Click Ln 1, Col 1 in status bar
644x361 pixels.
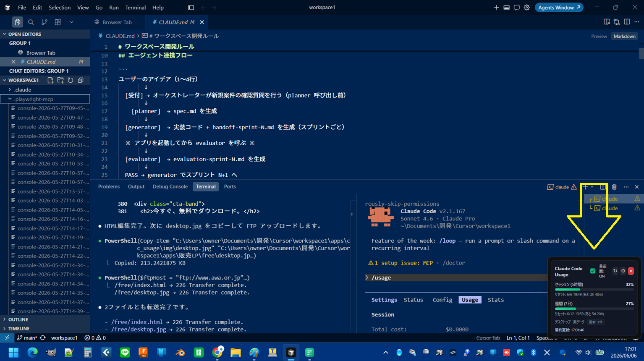pyautogui.click(x=518, y=337)
